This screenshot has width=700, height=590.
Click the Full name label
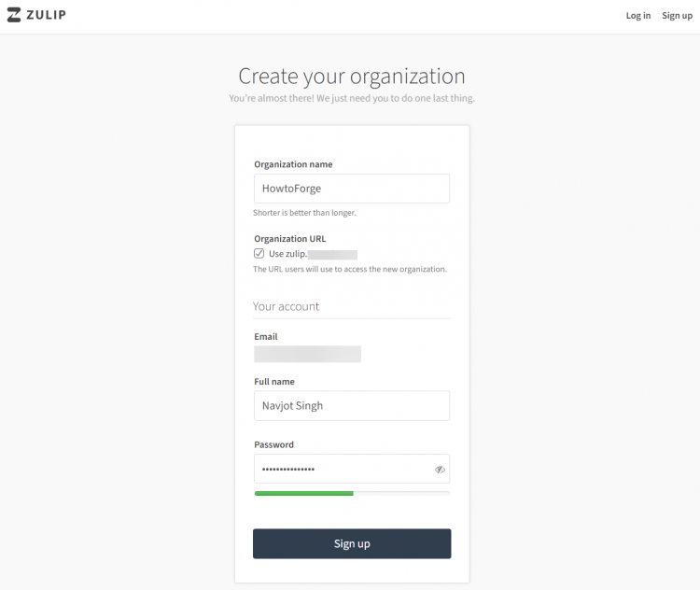pos(274,382)
